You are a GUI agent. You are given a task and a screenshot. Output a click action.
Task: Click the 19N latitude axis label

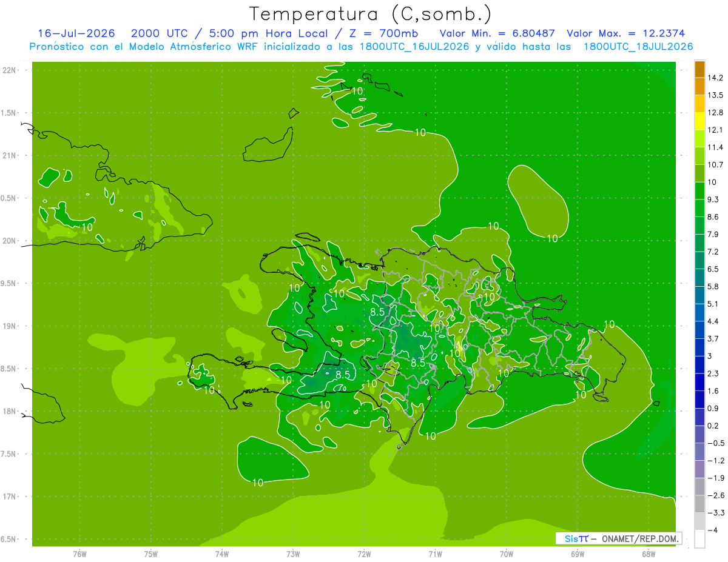click(10, 326)
